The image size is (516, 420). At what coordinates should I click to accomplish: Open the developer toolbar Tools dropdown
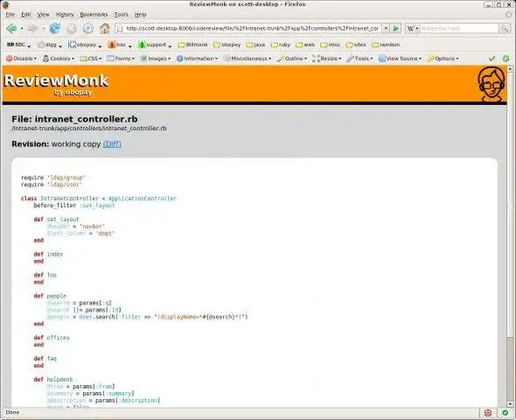click(359, 59)
